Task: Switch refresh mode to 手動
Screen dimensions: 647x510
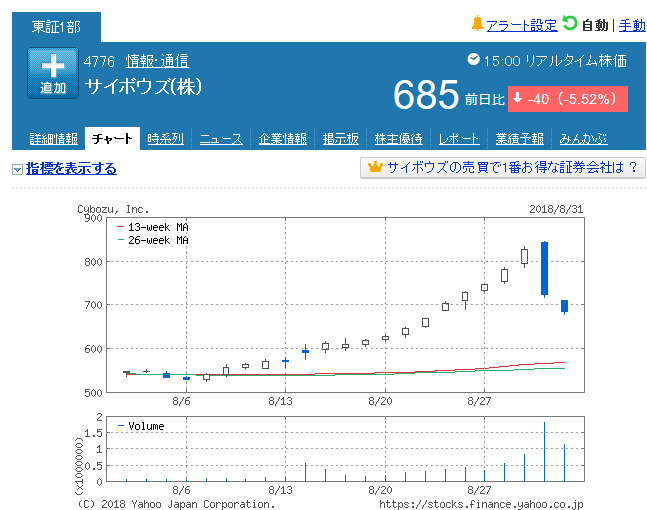Action: (632, 26)
